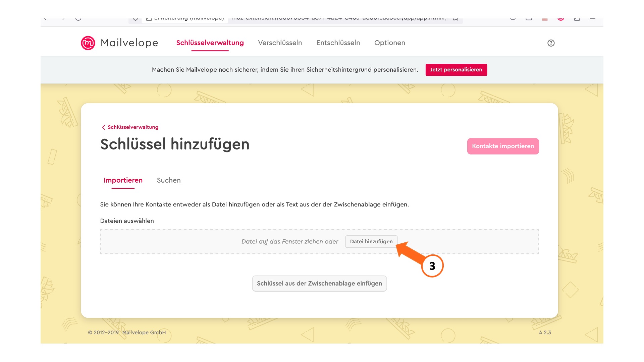The height and width of the screenshot is (362, 644).
Task: Click the Mailvelope logo icon
Action: [88, 43]
